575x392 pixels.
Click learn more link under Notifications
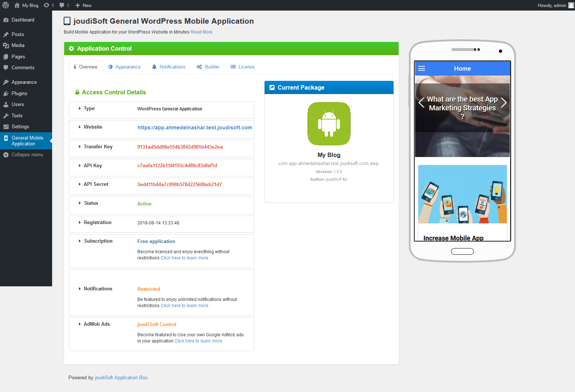coord(184,306)
